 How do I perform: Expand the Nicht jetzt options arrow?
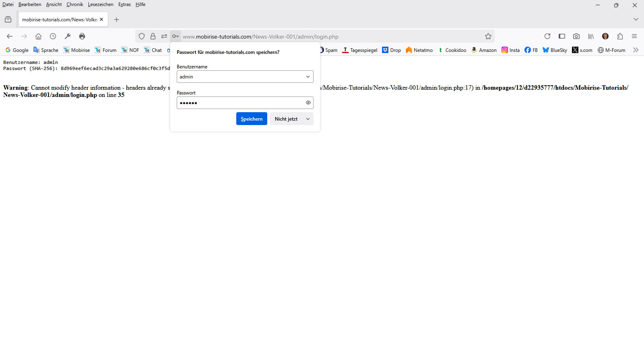[x=308, y=119]
